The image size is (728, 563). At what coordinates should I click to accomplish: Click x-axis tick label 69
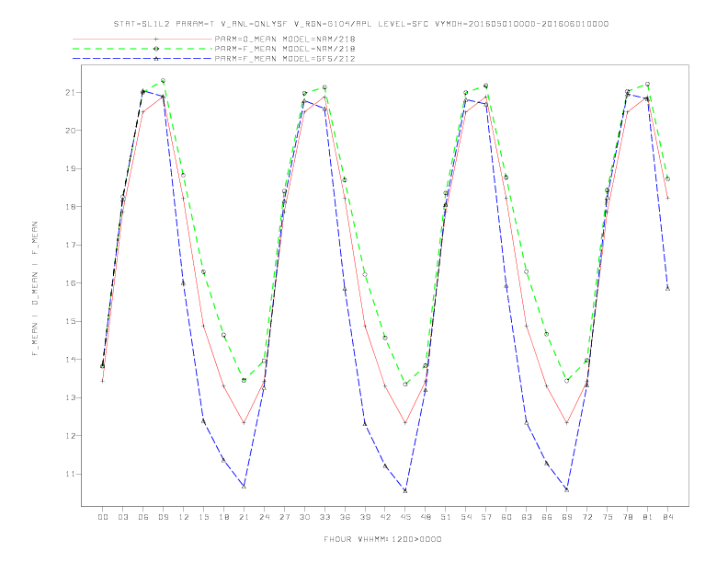(x=567, y=517)
